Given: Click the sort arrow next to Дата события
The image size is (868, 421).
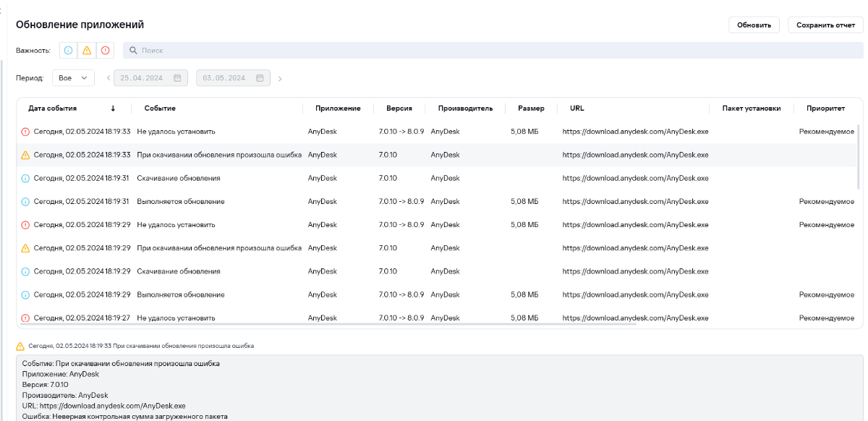Looking at the screenshot, I should coord(113,109).
